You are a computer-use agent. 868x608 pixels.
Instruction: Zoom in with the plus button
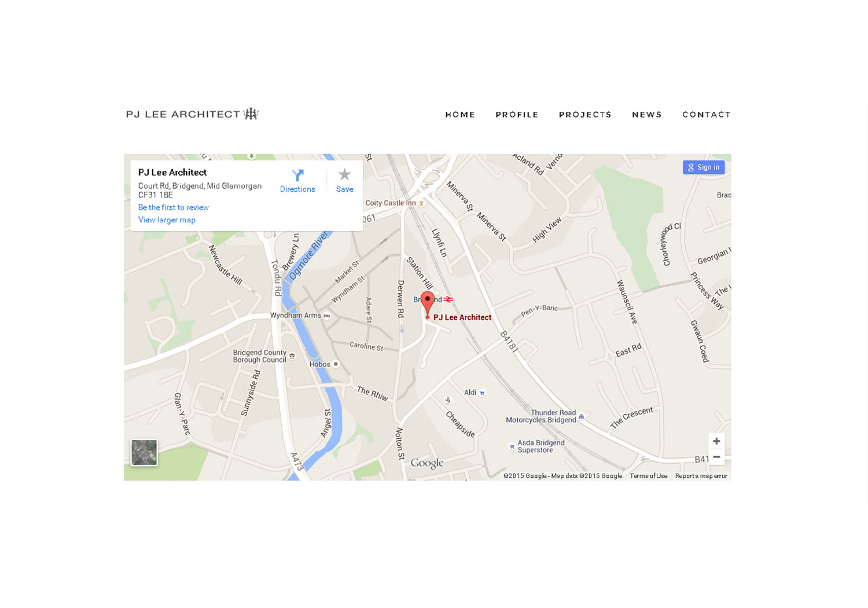point(716,441)
